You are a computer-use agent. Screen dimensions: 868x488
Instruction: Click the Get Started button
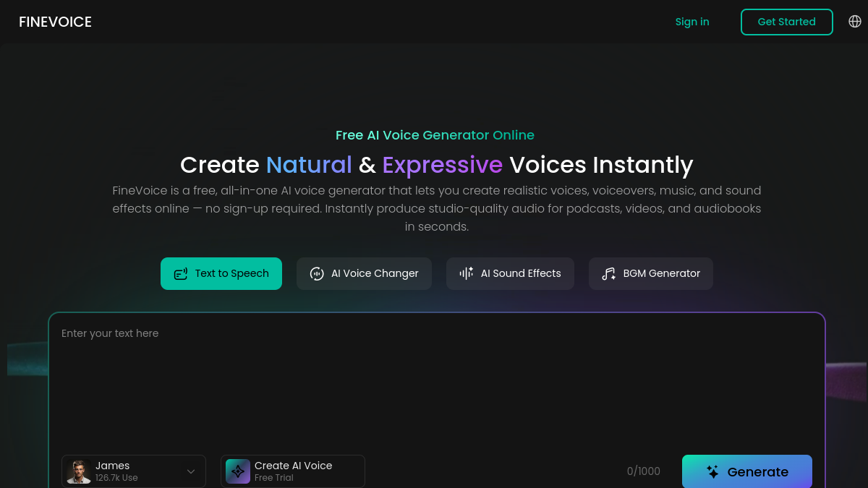[x=787, y=22]
